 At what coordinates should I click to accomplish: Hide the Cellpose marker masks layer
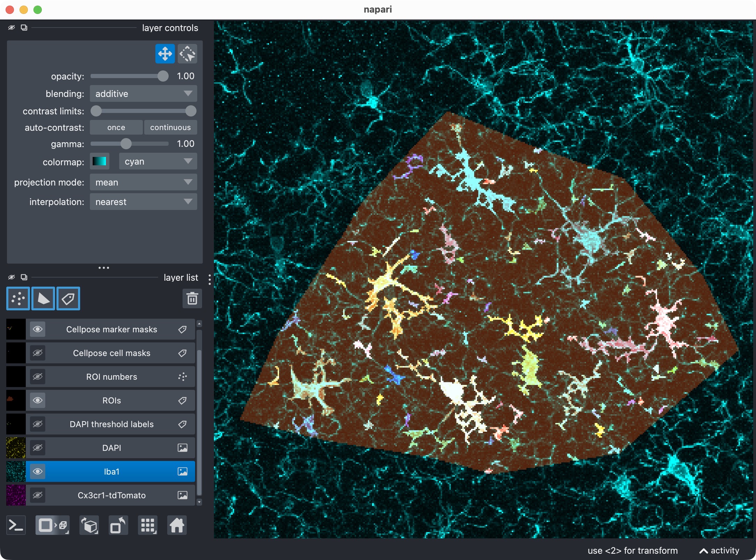pos(38,330)
